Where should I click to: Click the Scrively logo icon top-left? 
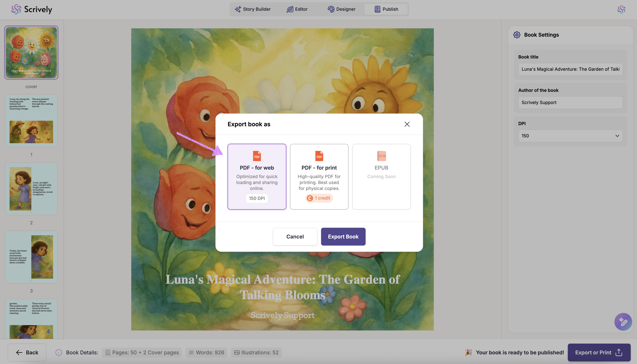16,9
